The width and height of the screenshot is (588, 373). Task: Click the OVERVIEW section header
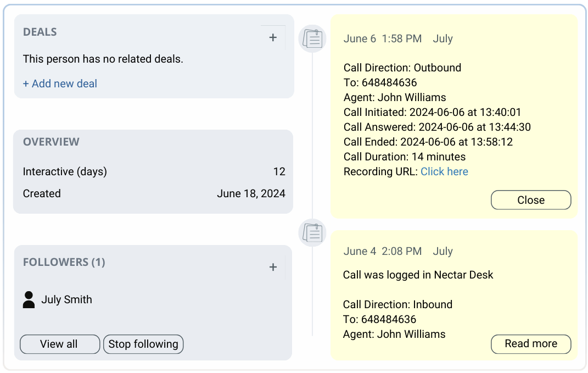[x=52, y=142]
